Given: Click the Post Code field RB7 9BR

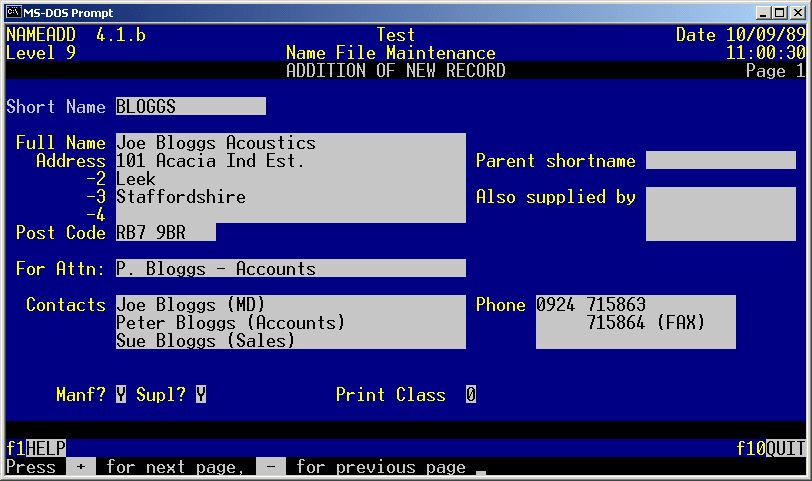Looking at the screenshot, I should [x=165, y=233].
